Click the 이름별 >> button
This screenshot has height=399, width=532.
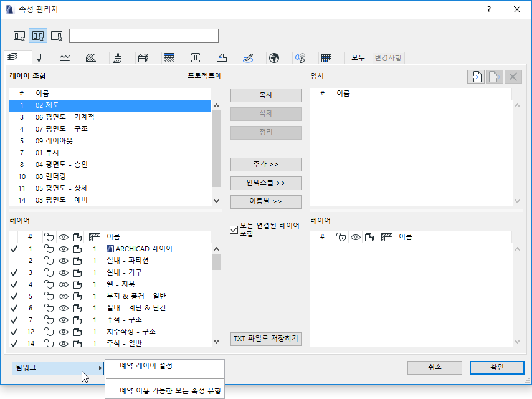tap(266, 202)
